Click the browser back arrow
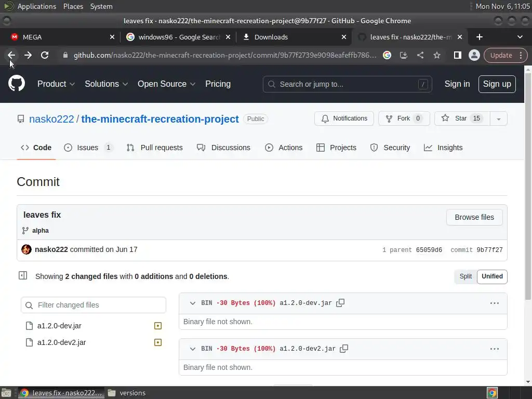Viewport: 532px width, 399px height. 11,55
